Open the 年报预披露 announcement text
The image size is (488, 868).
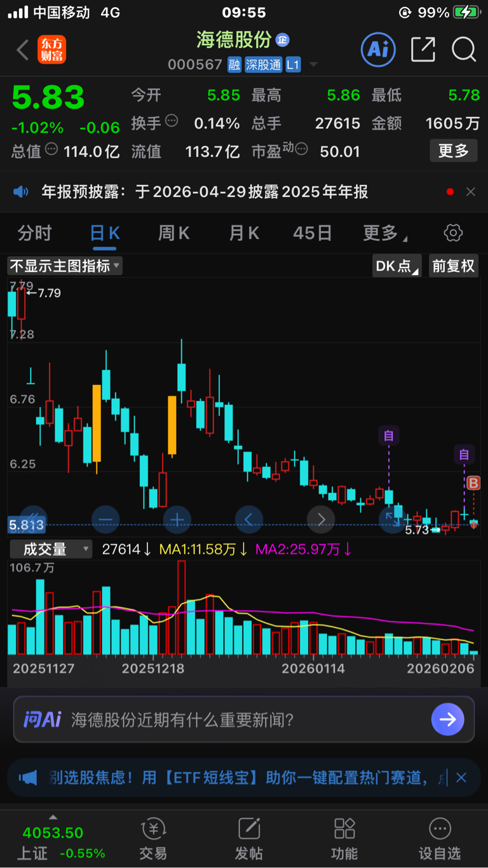click(x=205, y=192)
